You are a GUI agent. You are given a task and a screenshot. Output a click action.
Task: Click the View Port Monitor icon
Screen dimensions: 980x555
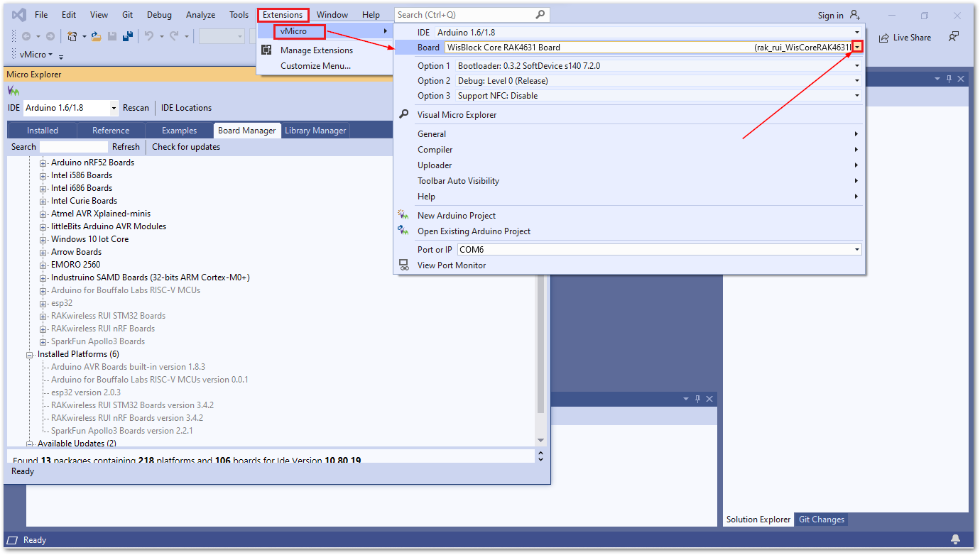click(404, 265)
